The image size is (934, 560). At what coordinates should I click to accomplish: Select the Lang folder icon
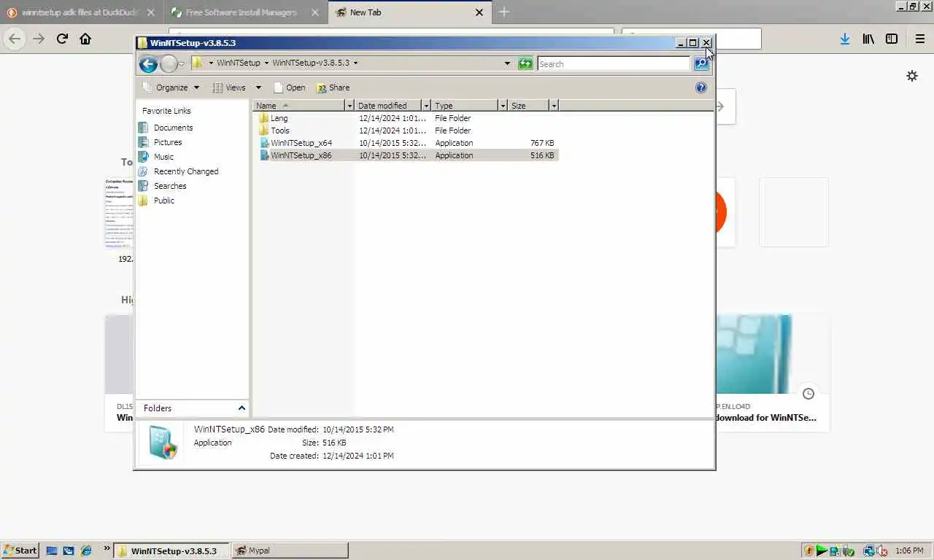click(264, 118)
